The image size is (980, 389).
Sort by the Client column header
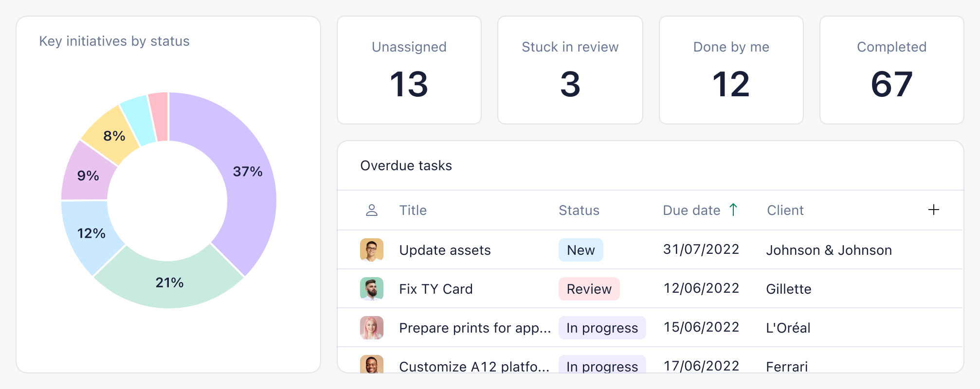point(785,210)
